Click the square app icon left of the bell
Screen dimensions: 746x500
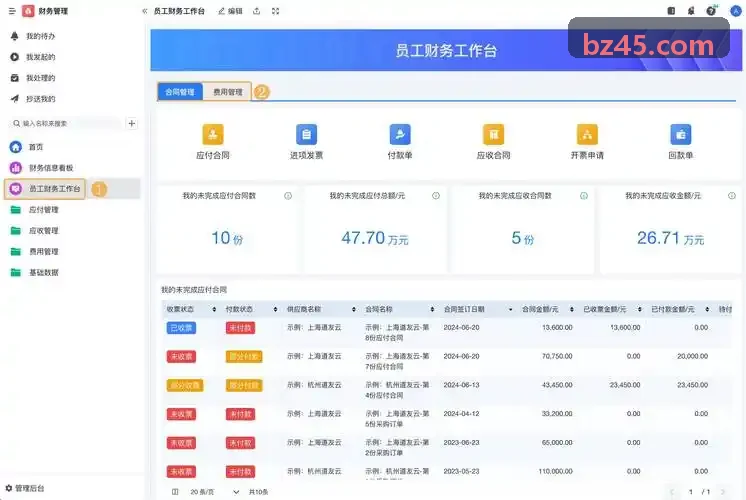[671, 10]
